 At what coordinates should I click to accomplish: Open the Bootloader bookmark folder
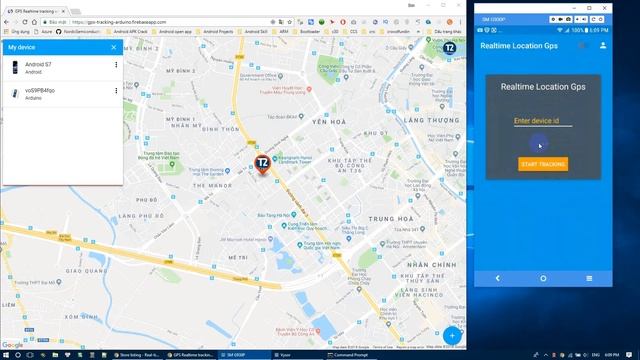[x=307, y=31]
